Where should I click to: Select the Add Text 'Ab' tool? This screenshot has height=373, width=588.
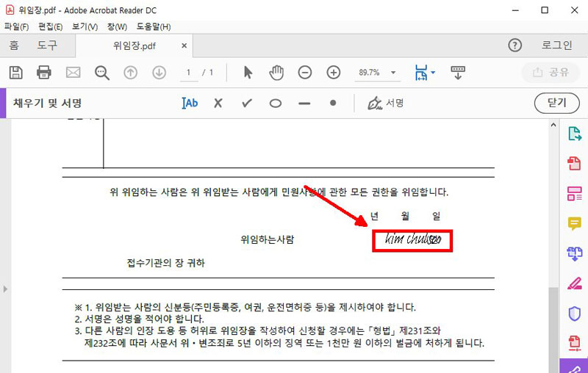tap(190, 103)
